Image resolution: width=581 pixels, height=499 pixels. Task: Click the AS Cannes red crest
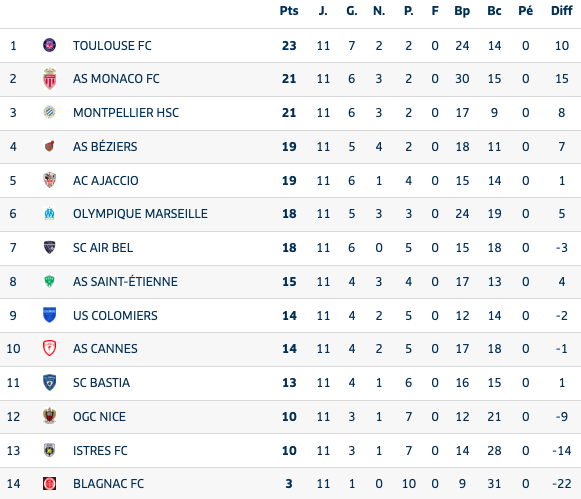coord(50,348)
